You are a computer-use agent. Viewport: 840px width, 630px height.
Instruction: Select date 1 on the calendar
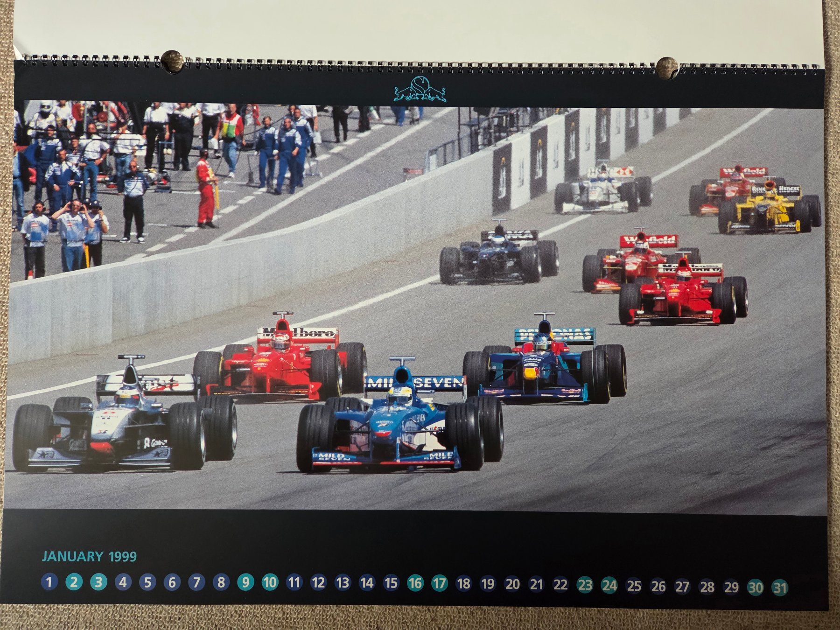click(49, 582)
